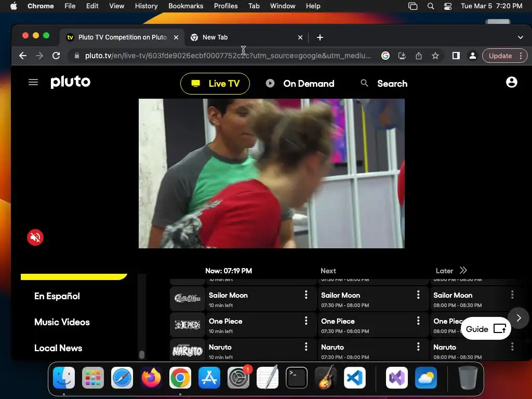Click the Google icon in address bar
Image resolution: width=532 pixels, height=399 pixels.
385,56
